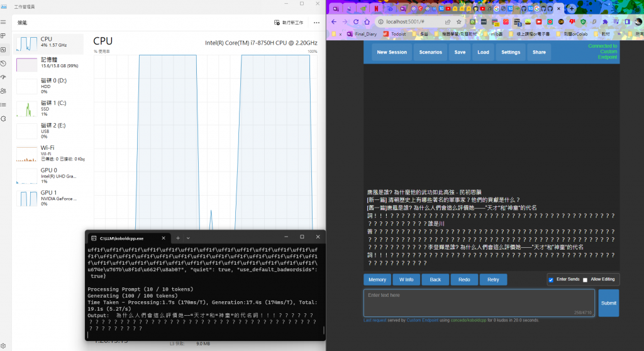Click the browser forward arrow
Screen dimensions: 644x351
tap(345, 22)
